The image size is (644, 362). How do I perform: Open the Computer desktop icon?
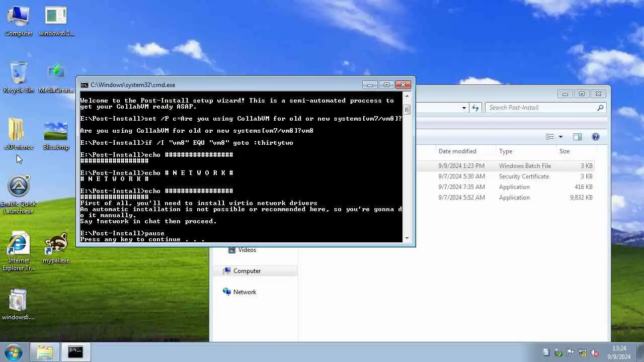click(x=19, y=21)
